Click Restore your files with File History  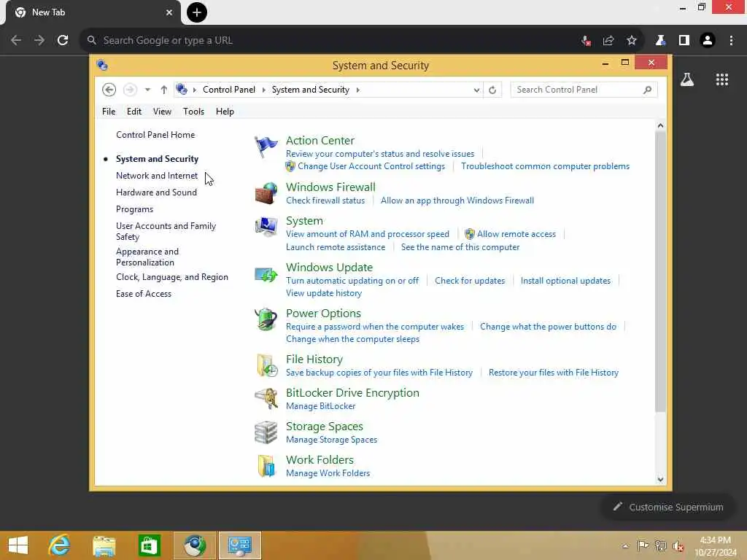click(x=554, y=373)
